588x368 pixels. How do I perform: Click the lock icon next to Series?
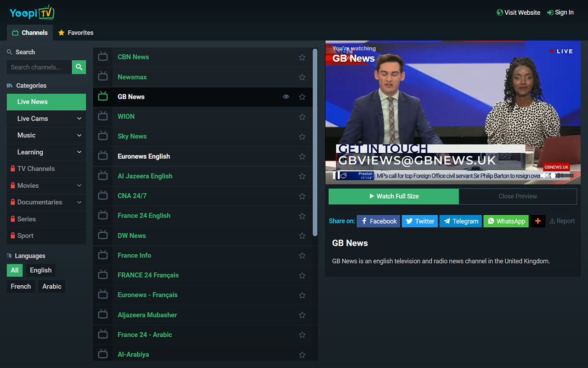pos(13,219)
